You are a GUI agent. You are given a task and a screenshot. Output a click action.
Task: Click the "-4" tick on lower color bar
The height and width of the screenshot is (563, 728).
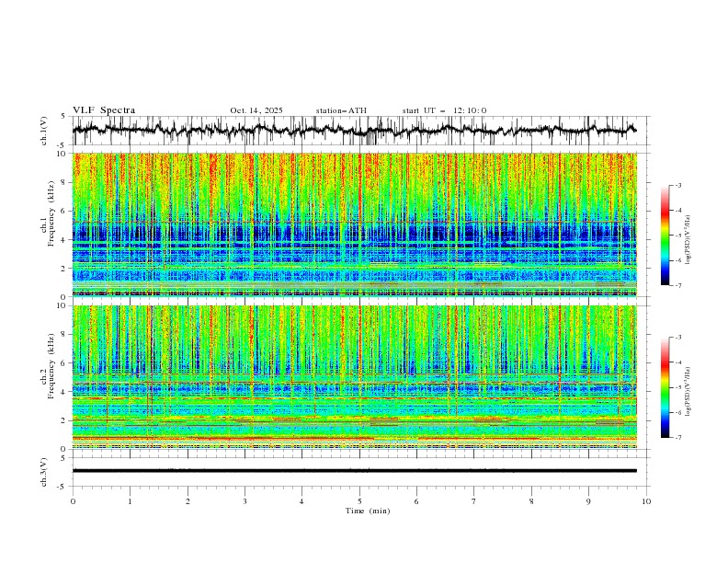pyautogui.click(x=678, y=362)
